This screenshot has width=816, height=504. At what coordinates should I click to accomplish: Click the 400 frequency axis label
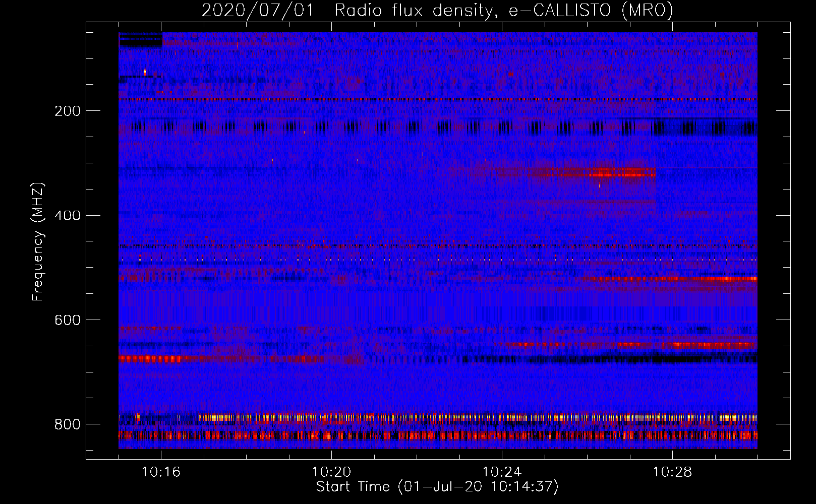click(68, 216)
